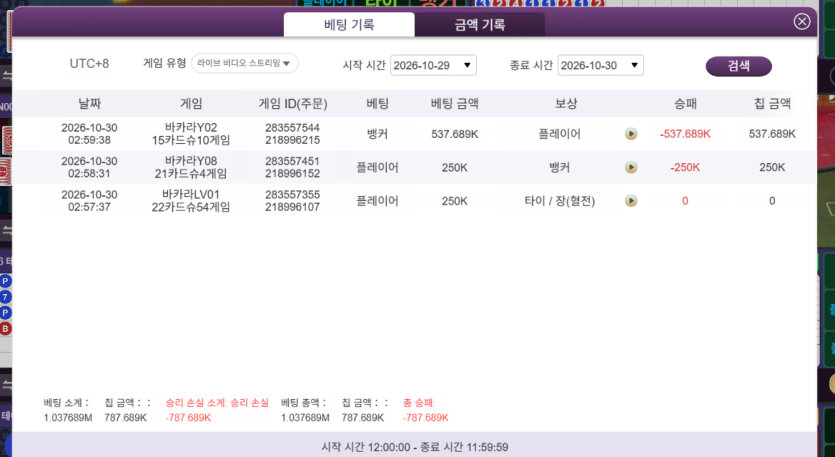Click the 총 승패 total label
This screenshot has width=835, height=457.
coord(420,403)
